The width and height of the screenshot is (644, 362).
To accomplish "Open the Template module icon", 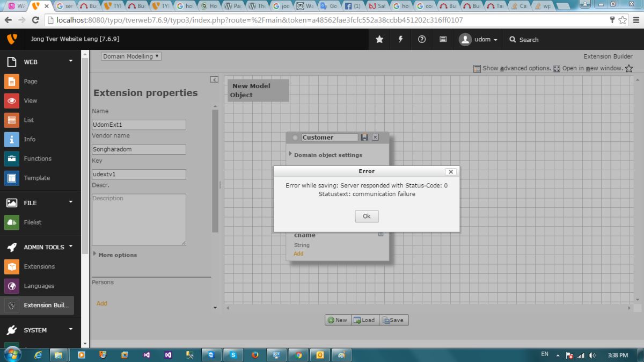I will click(x=11, y=178).
